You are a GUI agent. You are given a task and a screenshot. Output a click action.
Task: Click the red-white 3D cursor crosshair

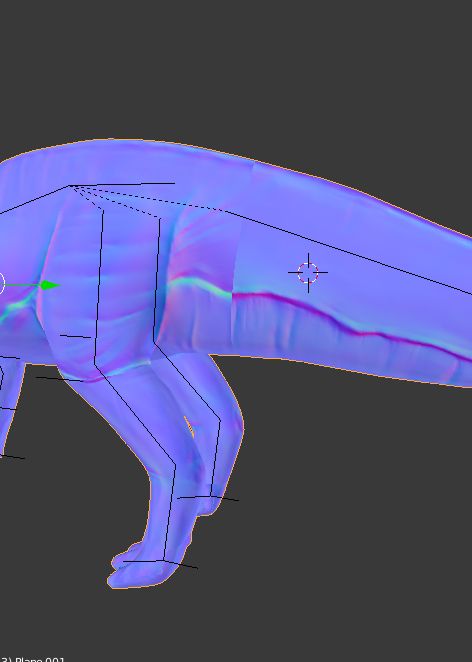click(x=308, y=273)
